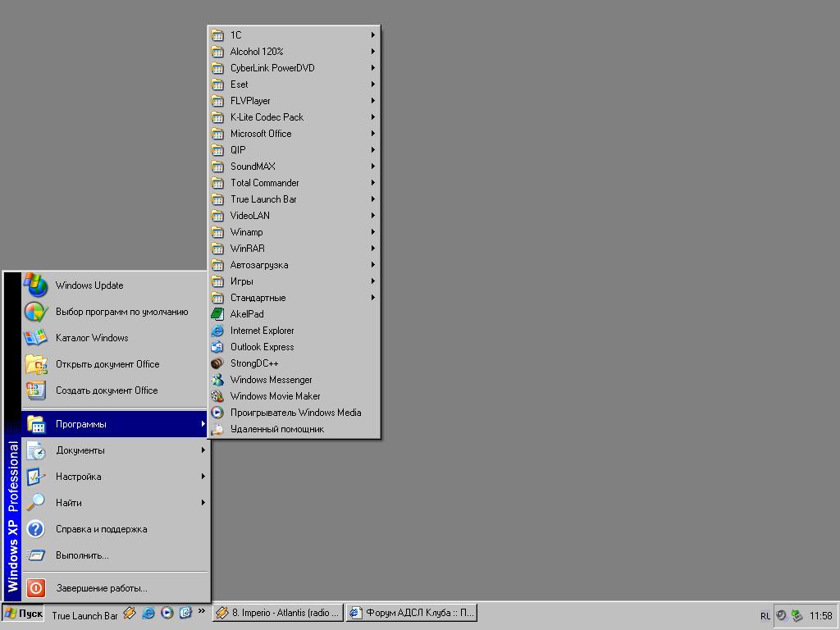The width and height of the screenshot is (840, 630).
Task: Open Справка и поддержка question mark icon
Action: (35, 529)
